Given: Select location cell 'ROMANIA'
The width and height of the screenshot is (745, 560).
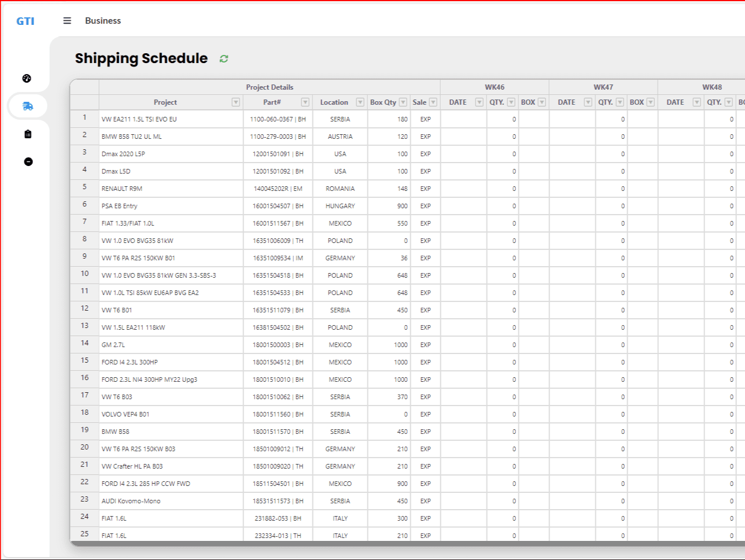Looking at the screenshot, I should 340,189.
